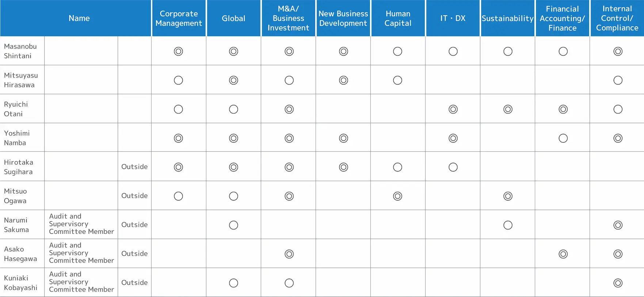Click Masanobu Shintani's Financial Accounting circle
This screenshot has width=644, height=297.
563,52
